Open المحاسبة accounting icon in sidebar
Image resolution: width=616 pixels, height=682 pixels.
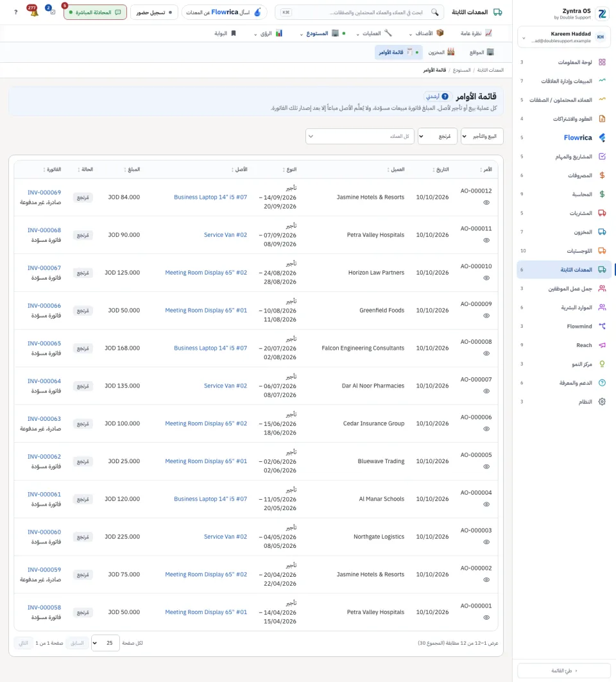[x=602, y=194]
